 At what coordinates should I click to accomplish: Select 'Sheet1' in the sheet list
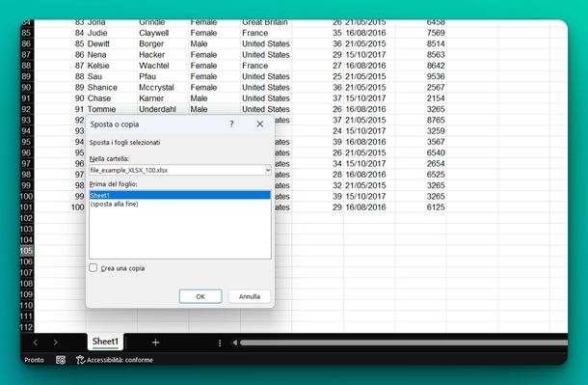click(180, 195)
